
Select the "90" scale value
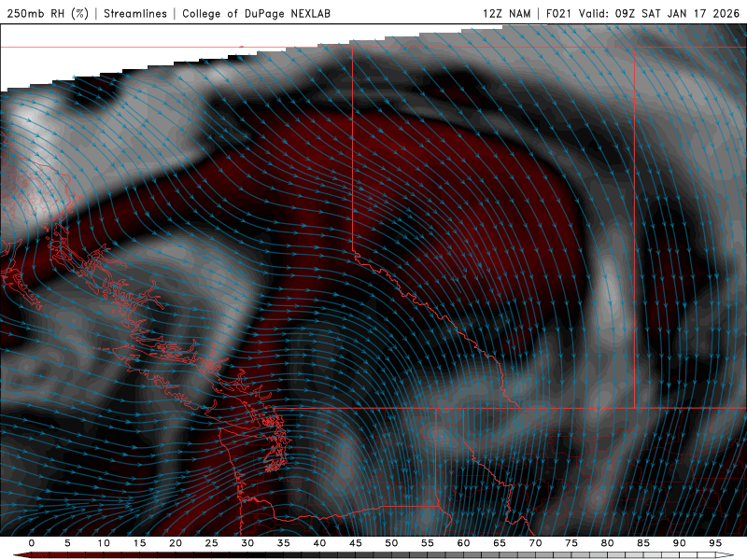point(679,543)
